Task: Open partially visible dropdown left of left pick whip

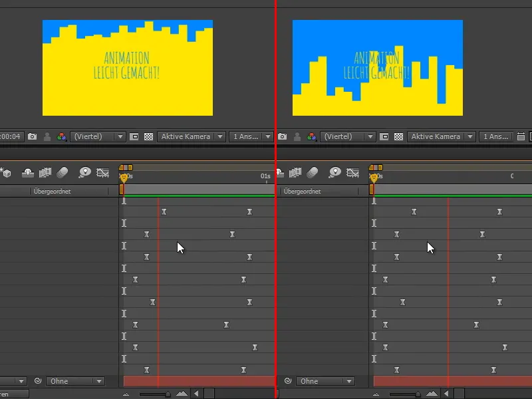Action: pos(13,381)
